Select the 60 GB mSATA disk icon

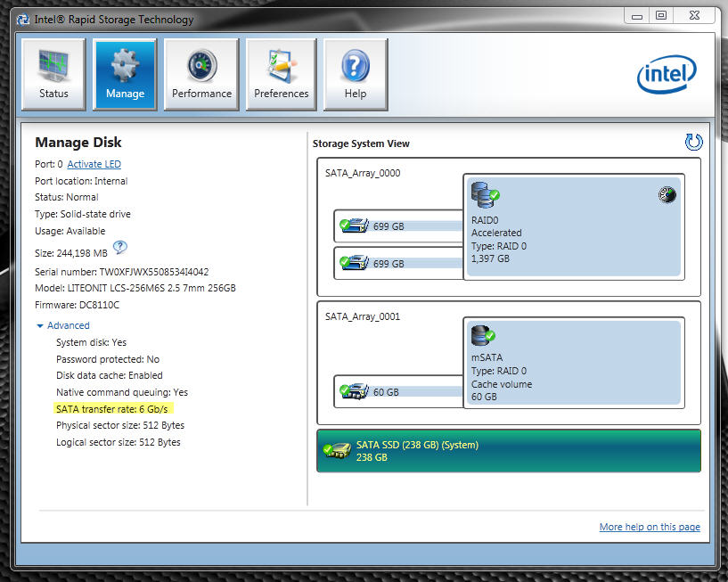tap(355, 391)
